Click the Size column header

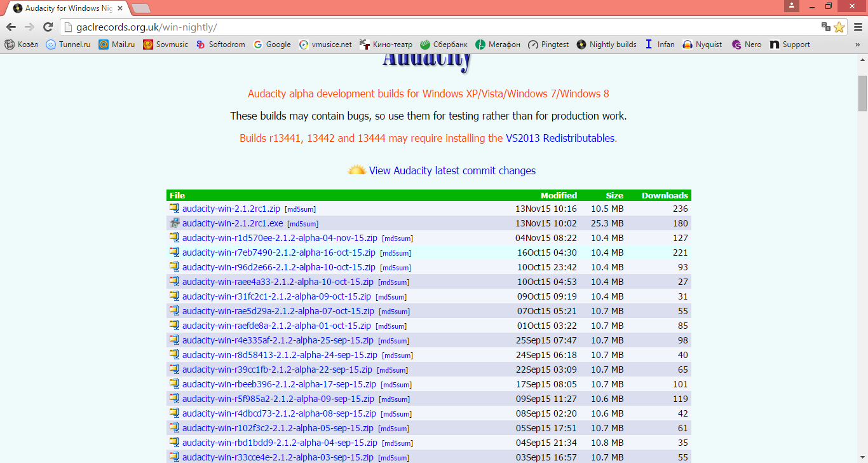614,195
